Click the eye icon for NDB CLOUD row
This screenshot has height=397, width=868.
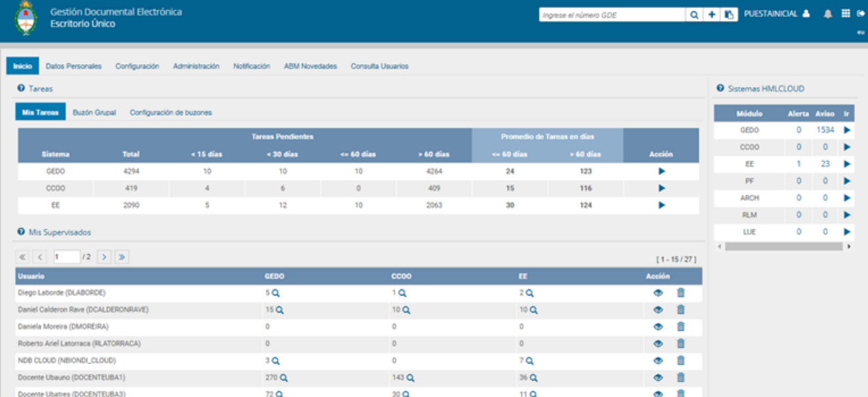pos(658,361)
